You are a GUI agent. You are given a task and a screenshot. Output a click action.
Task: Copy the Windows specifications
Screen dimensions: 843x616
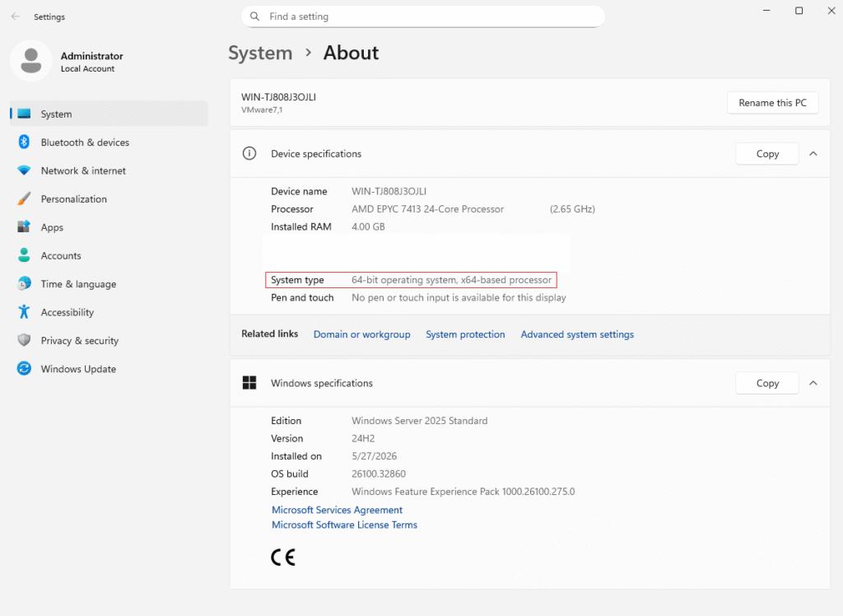pos(767,383)
